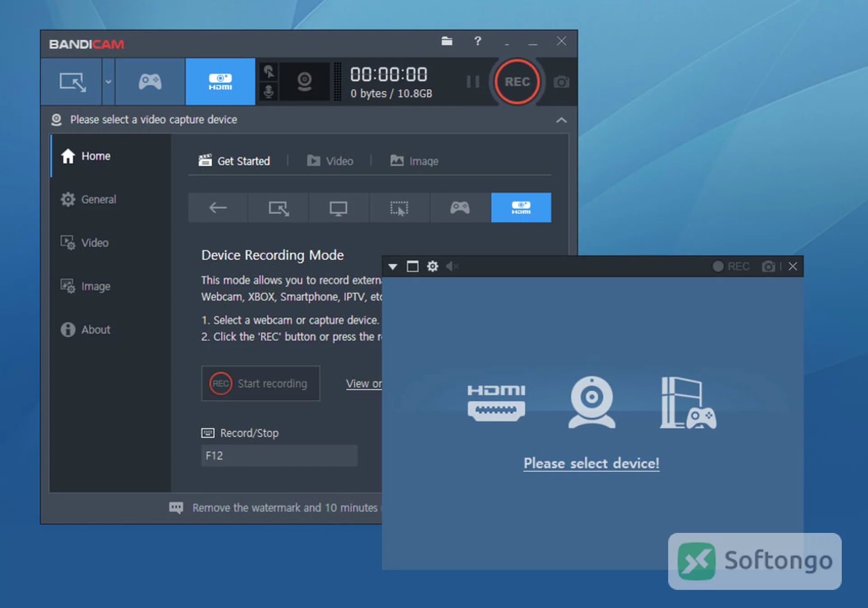
Task: Open help question mark icon
Action: click(477, 41)
